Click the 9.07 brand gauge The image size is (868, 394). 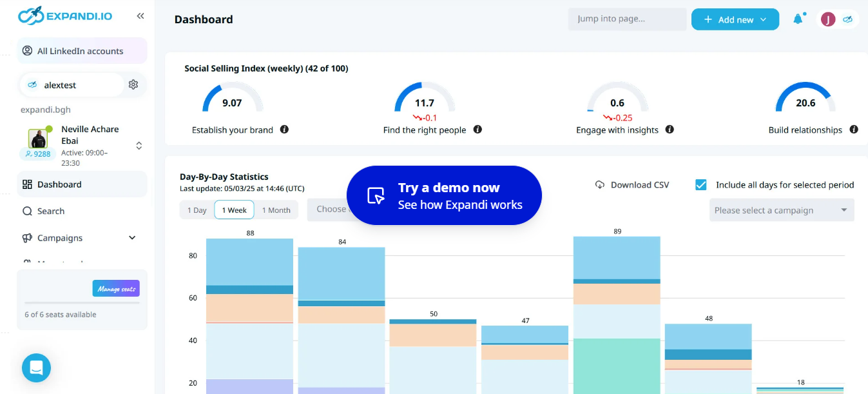tap(233, 97)
